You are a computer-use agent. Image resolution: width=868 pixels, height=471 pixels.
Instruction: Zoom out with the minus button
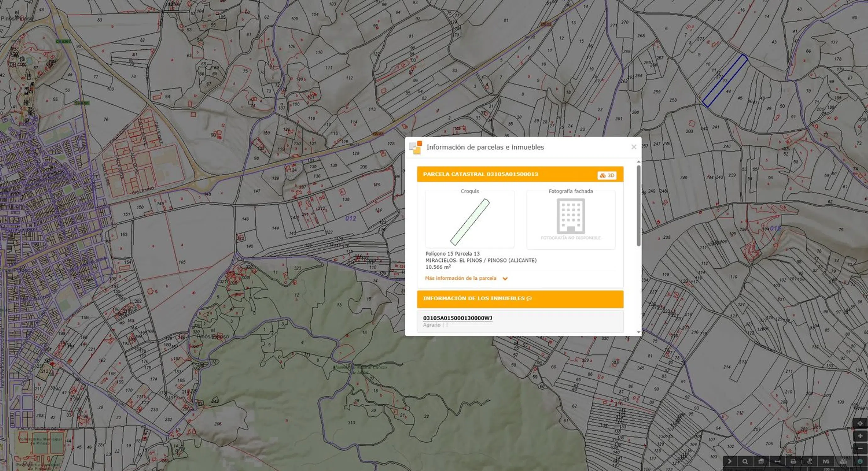tap(860, 449)
